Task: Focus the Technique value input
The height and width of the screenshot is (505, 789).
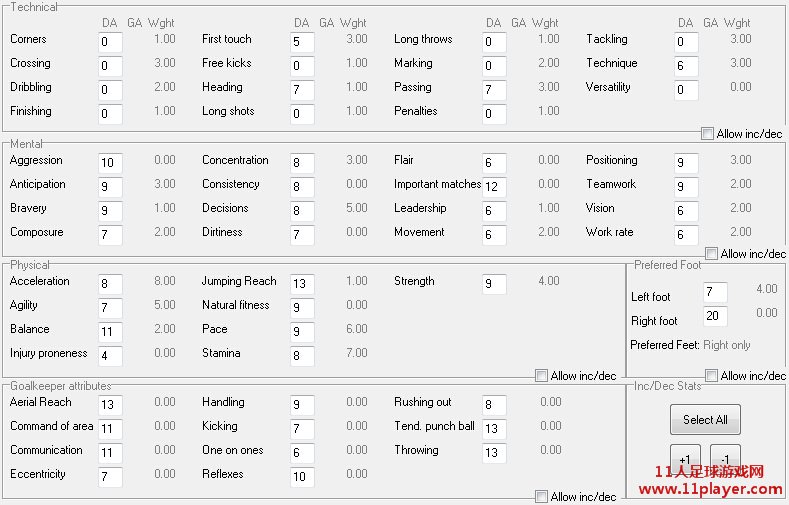Action: click(686, 66)
